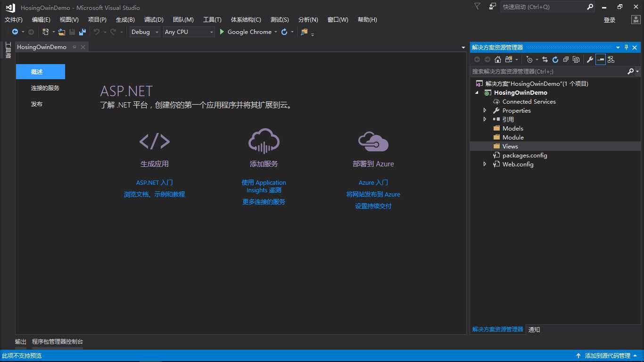Click the collapse all icon in Solution Explorer

click(x=566, y=59)
